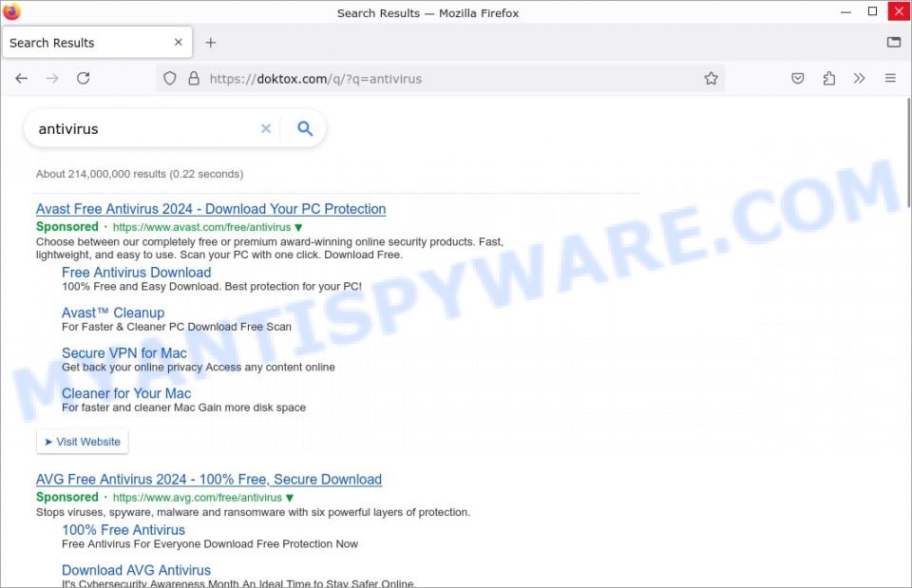Bookmark this page with the star
This screenshot has height=588, width=912.
coord(711,79)
